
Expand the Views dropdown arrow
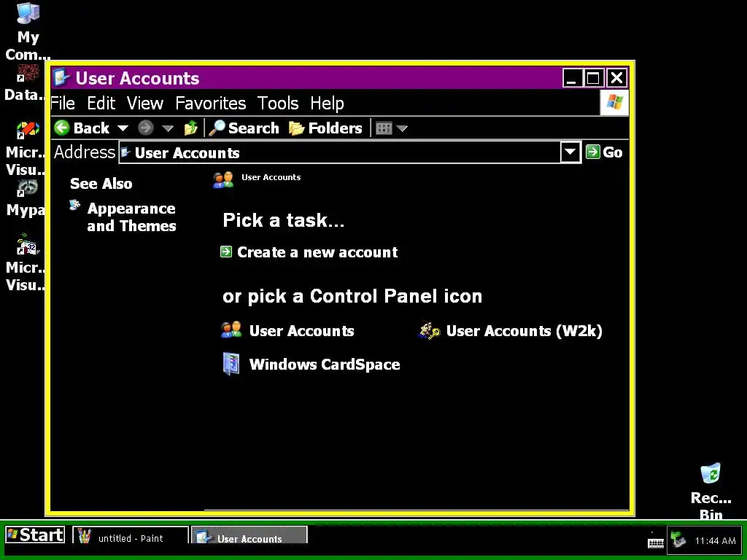[402, 128]
